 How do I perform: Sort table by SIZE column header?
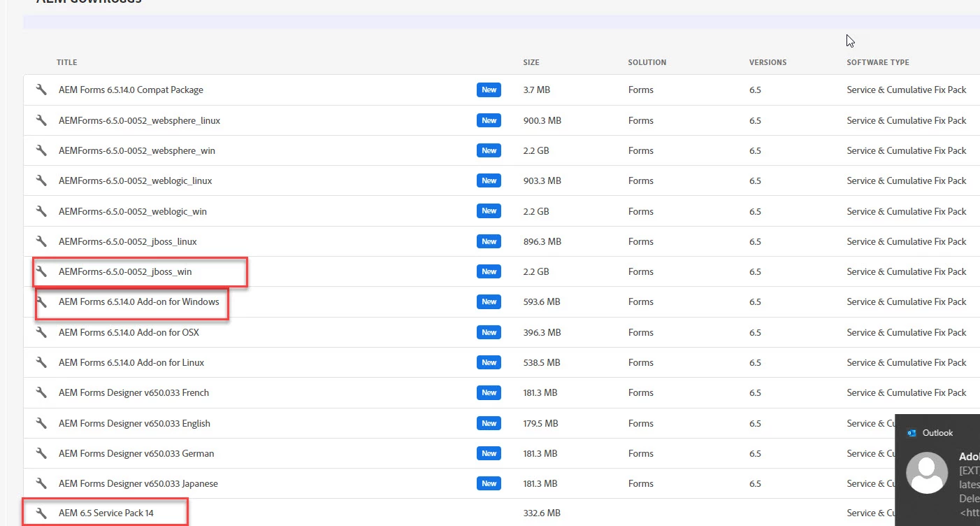click(x=531, y=62)
